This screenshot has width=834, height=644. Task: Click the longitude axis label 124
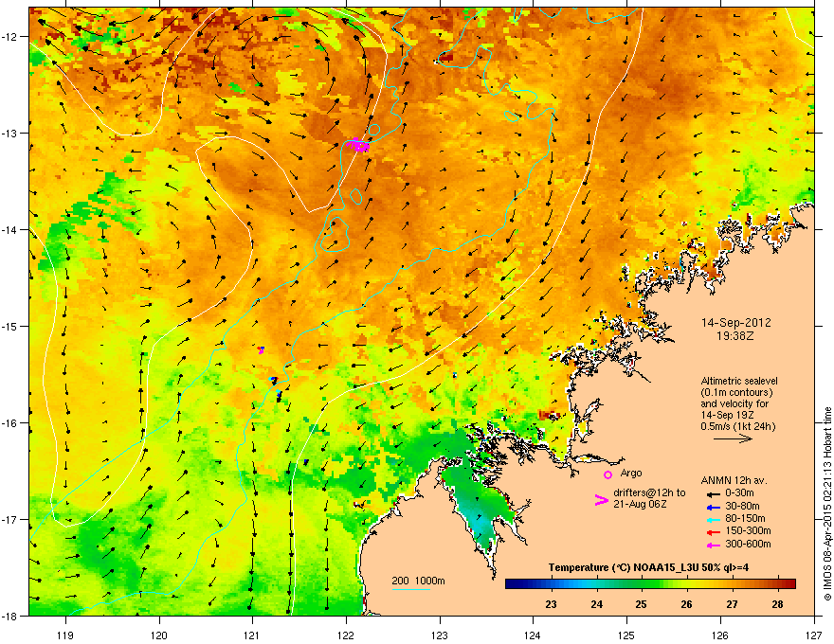pos(533,635)
